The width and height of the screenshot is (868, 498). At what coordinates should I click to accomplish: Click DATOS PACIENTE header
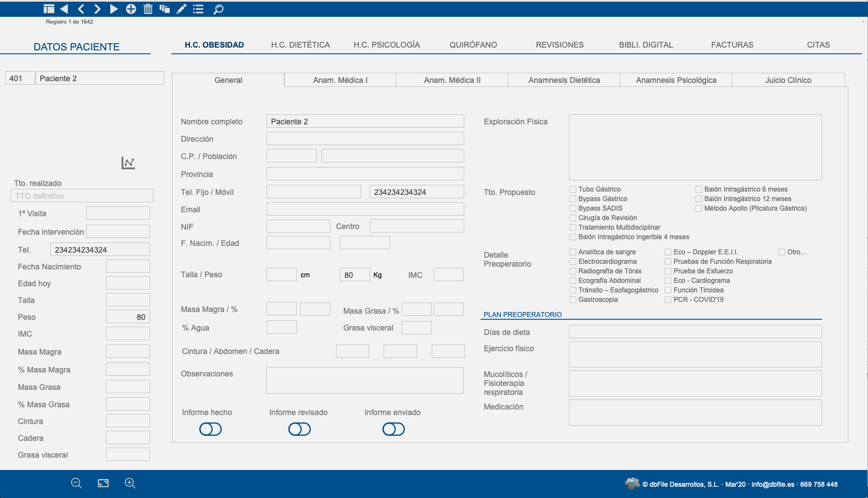click(x=77, y=47)
